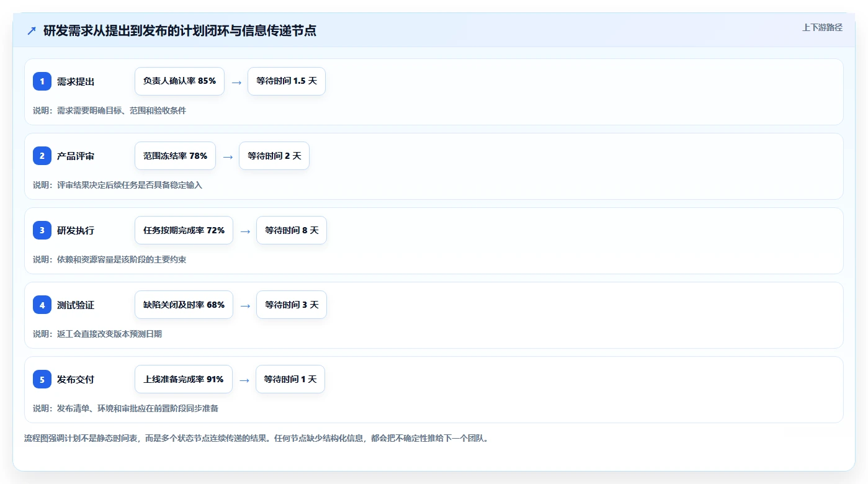Click step number badge 2
868x484 pixels.
tap(42, 156)
